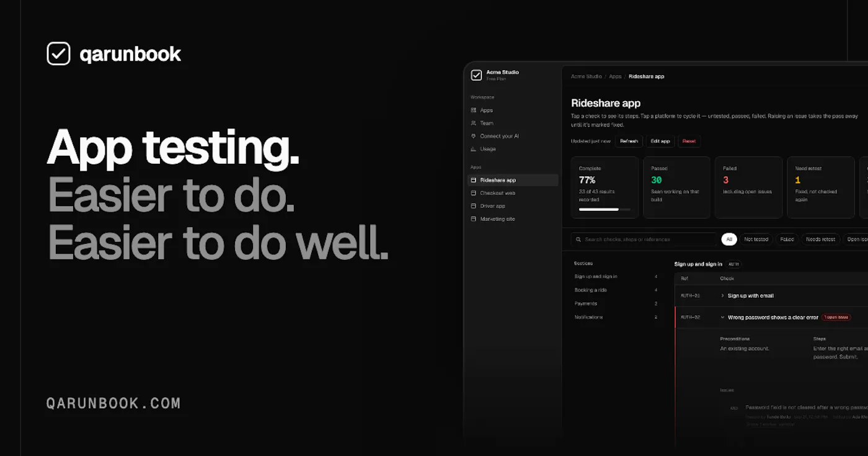
Task: Click the Checkout web window icon
Action: (x=474, y=193)
